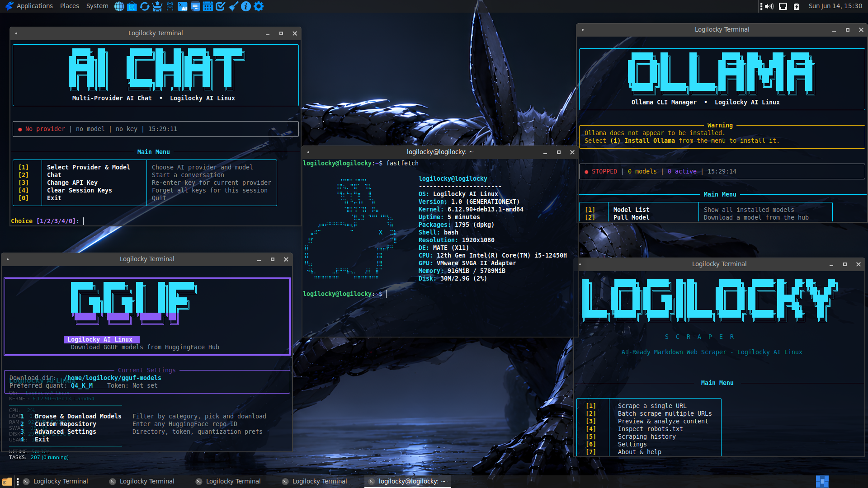Launch the Ollama llama icon
The image size is (868, 488).
[170, 6]
